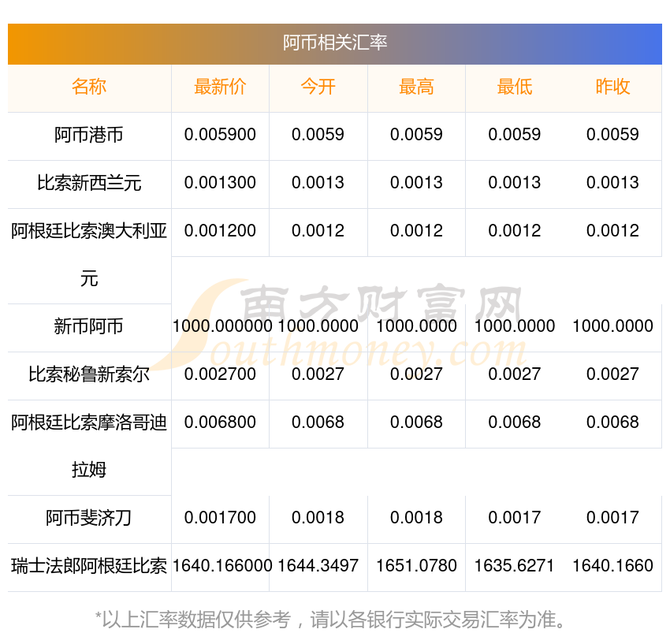
Task: Select 比索秘鲁新索尔 value under 最高
Action: point(416,374)
